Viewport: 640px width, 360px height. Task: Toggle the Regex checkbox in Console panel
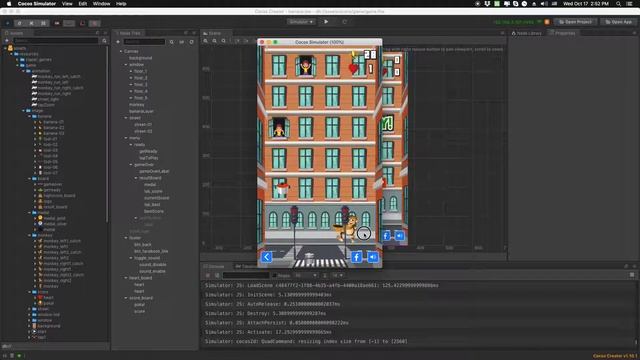(274, 276)
